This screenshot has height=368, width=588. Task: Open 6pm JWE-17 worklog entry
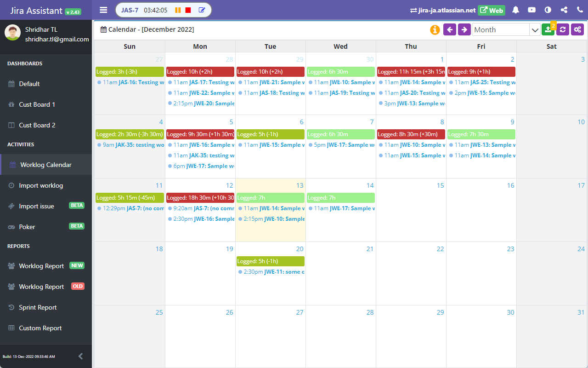[x=201, y=166]
